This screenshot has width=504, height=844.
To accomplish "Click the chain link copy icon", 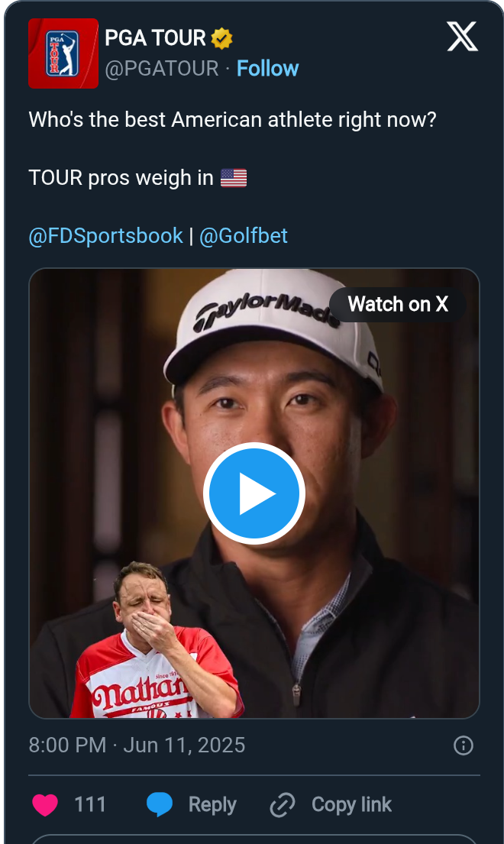I will (283, 804).
